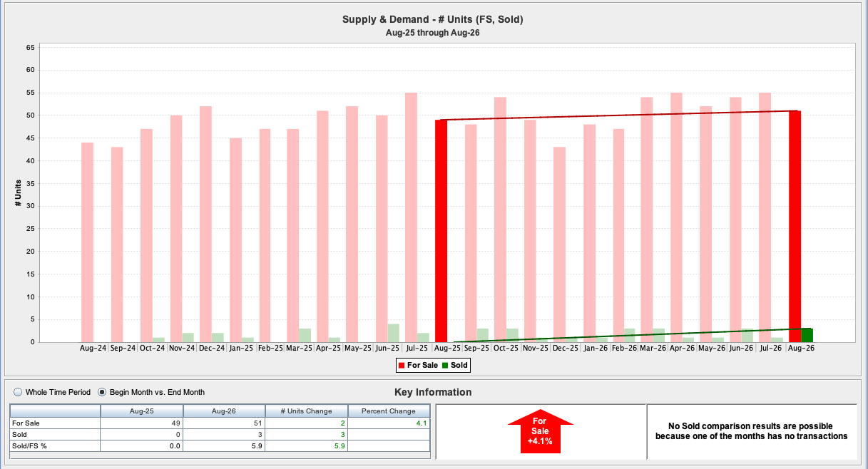Click the Sold/FS % Aug-26 value 5.9

coord(224,445)
